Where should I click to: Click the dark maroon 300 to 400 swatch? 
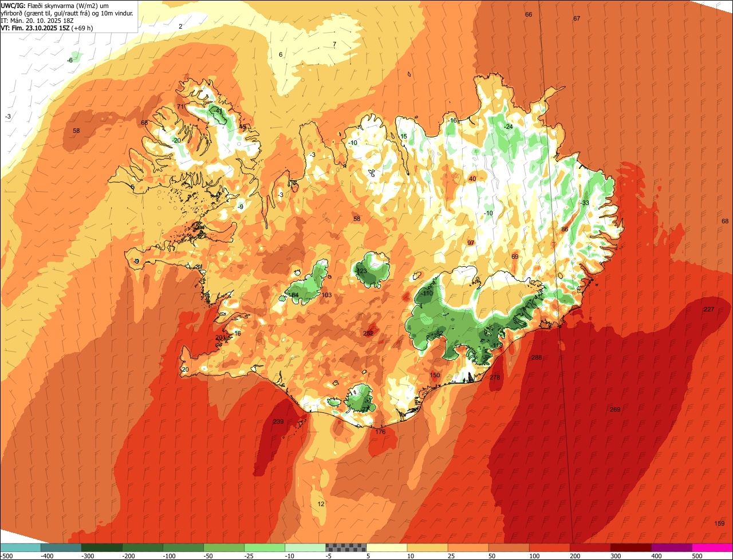click(x=630, y=548)
